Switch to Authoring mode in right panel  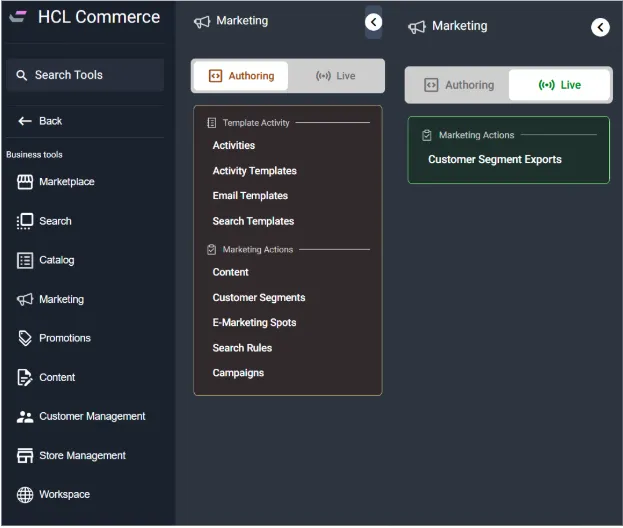pos(458,85)
